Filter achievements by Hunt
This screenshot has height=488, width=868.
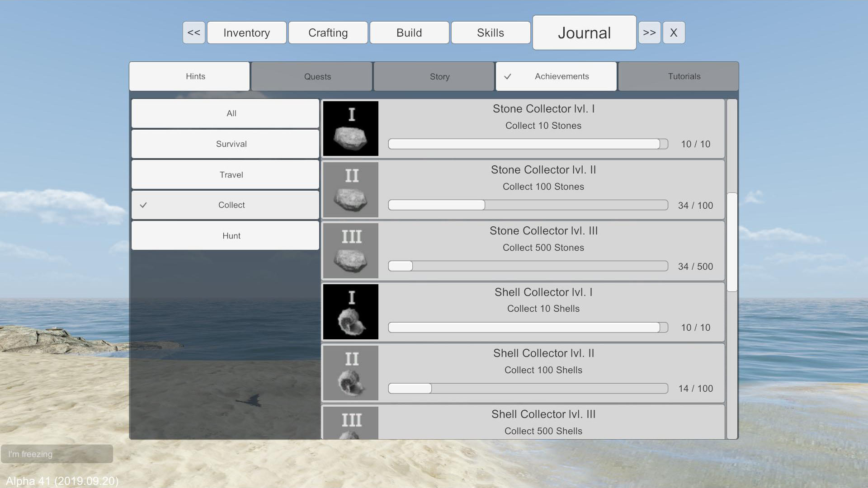tap(225, 235)
